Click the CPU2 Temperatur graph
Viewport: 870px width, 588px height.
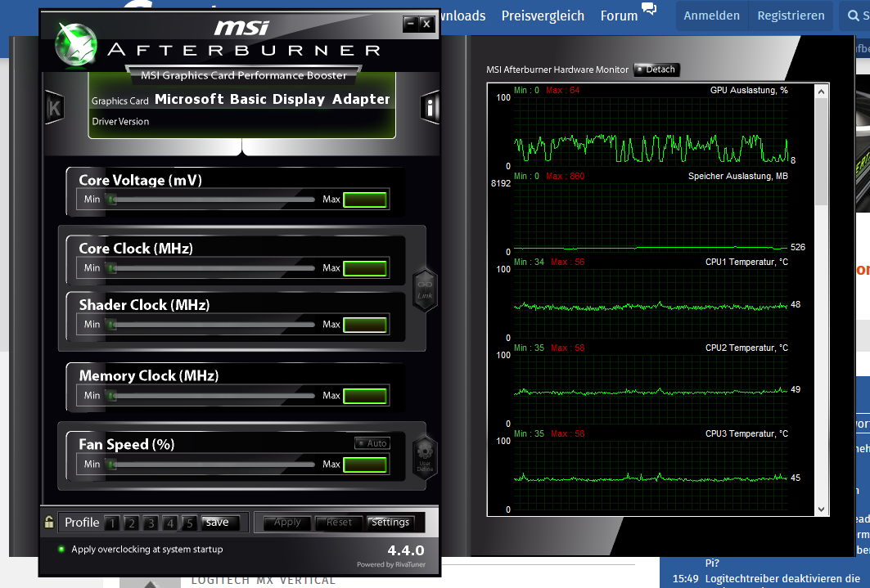(x=651, y=389)
